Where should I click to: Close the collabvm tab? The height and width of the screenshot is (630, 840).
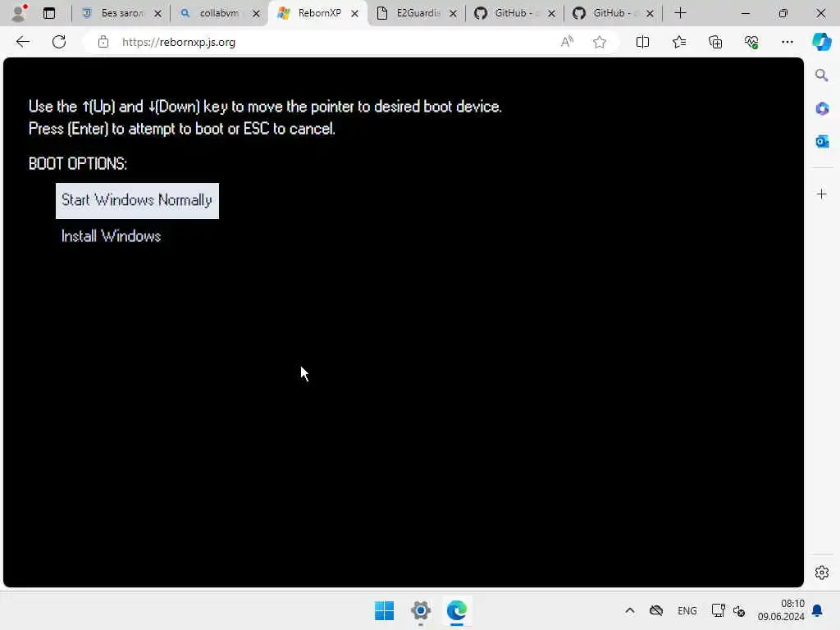[256, 13]
